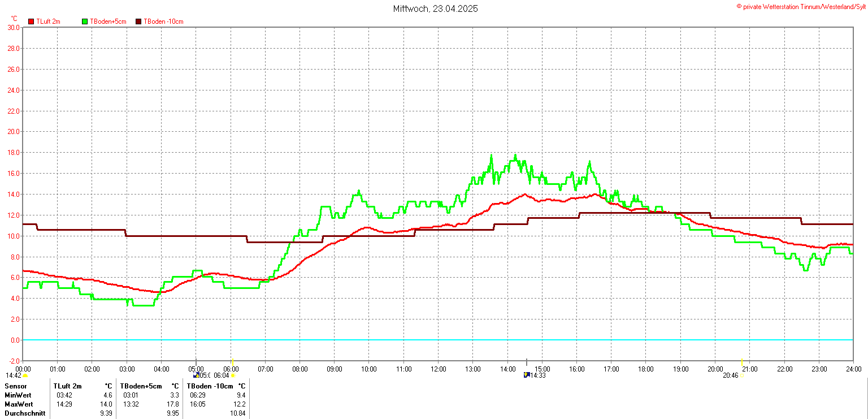Click the chart title Mittwoch, 23.04.2025
The height and width of the screenshot is (419, 868).
[x=435, y=9]
